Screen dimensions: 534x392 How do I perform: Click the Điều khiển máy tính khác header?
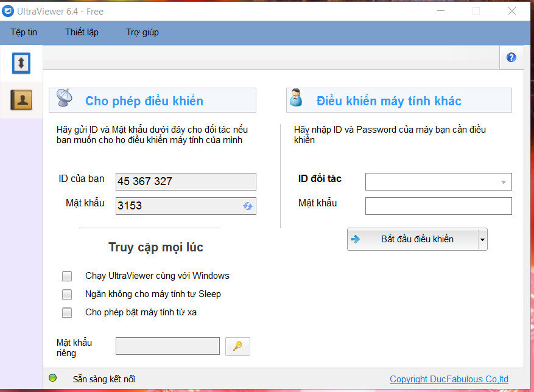pos(399,100)
